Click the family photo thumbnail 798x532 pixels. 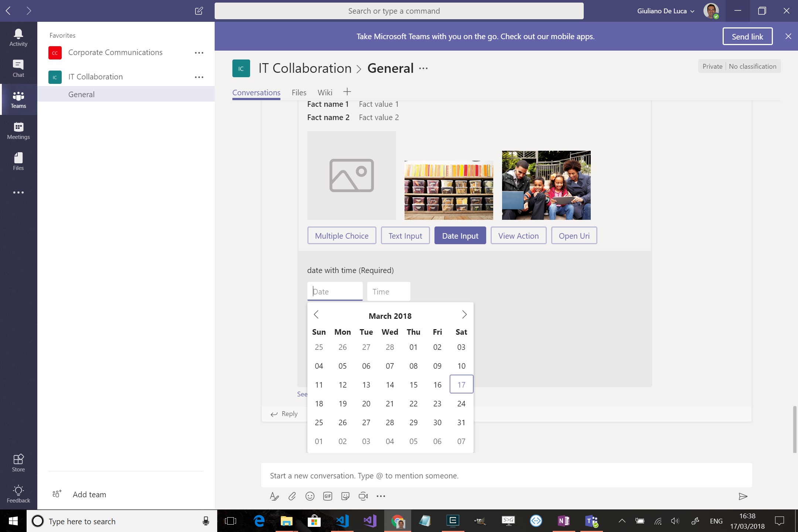545,185
